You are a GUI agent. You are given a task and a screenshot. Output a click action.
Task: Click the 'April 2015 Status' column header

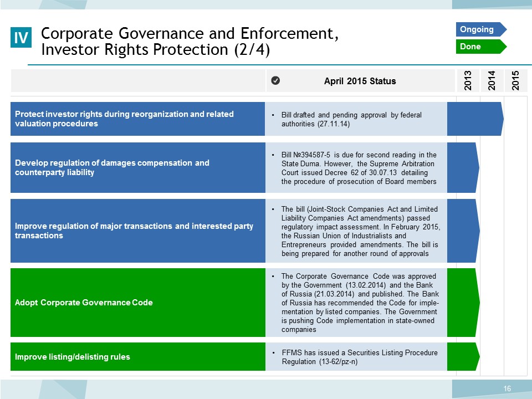point(360,81)
